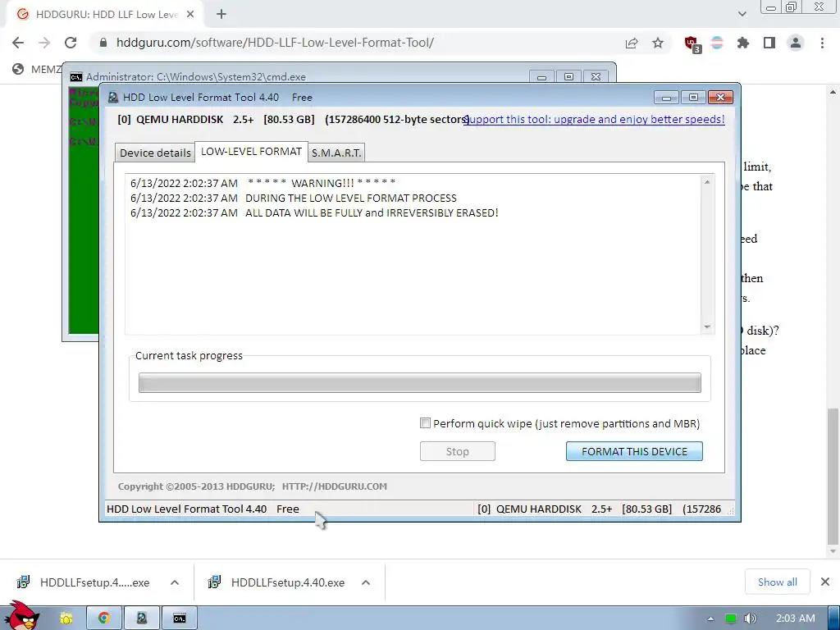Viewport: 840px width, 630px height.
Task: Minimize the cmd.exe window
Action: point(541,77)
